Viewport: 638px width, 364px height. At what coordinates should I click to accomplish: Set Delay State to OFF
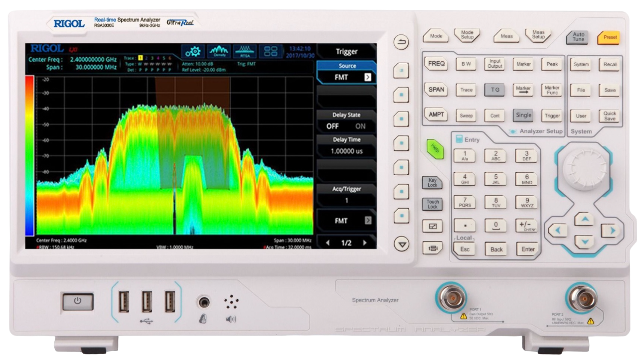332,126
